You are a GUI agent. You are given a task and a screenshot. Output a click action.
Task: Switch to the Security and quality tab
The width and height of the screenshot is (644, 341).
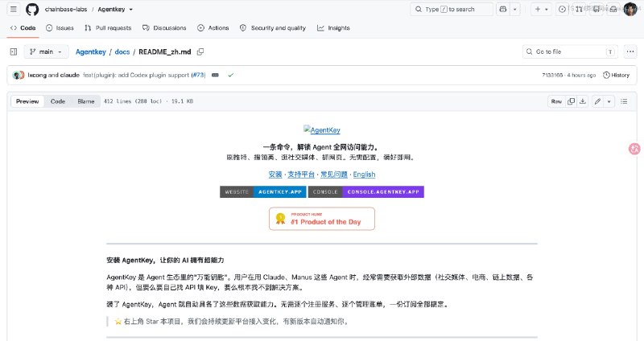273,28
